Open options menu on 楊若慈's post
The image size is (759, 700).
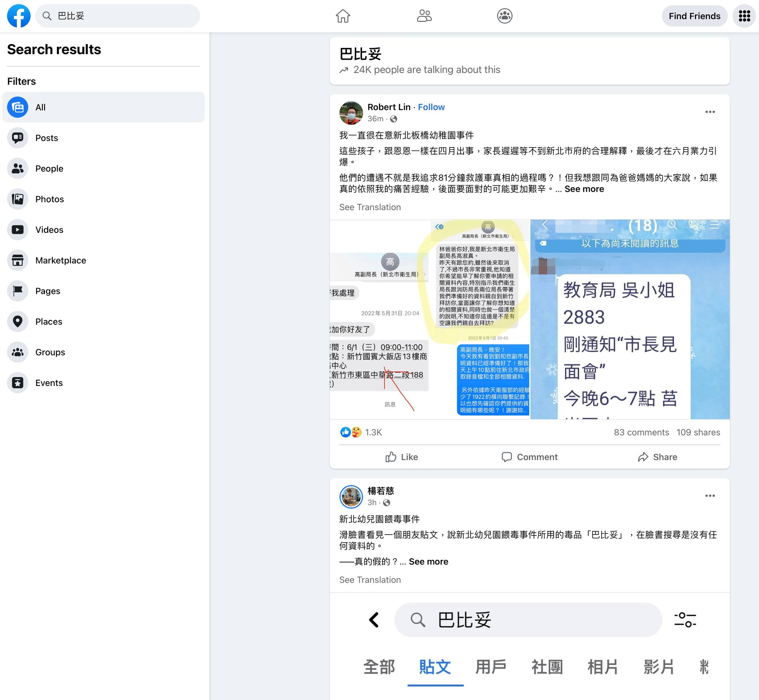pos(710,496)
